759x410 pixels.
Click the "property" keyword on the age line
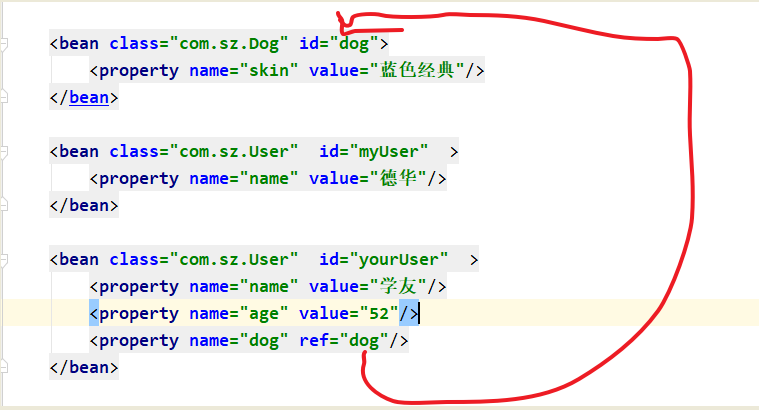(139, 314)
